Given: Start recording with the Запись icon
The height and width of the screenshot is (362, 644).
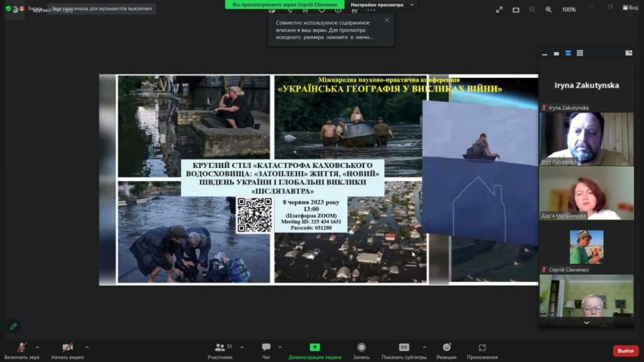Looking at the screenshot, I should click(362, 347).
